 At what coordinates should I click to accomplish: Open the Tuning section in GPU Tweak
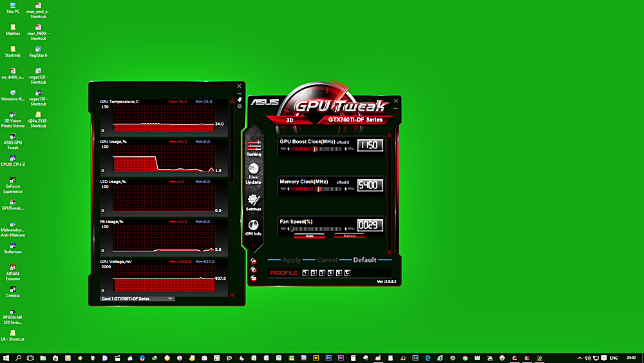click(254, 148)
